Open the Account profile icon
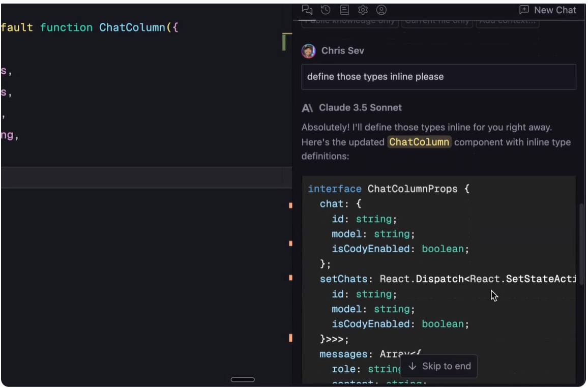Viewport: 588px width, 388px height. pos(381,10)
